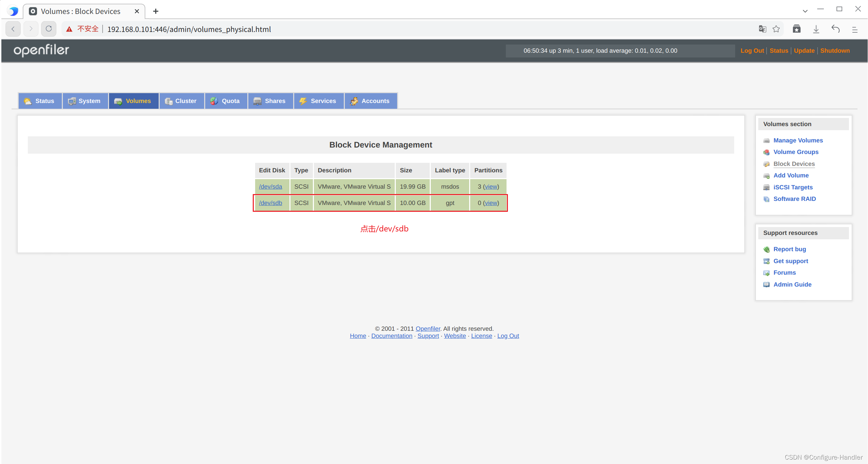868x464 pixels.
Task: Click the iSCSI Targets icon
Action: (767, 187)
